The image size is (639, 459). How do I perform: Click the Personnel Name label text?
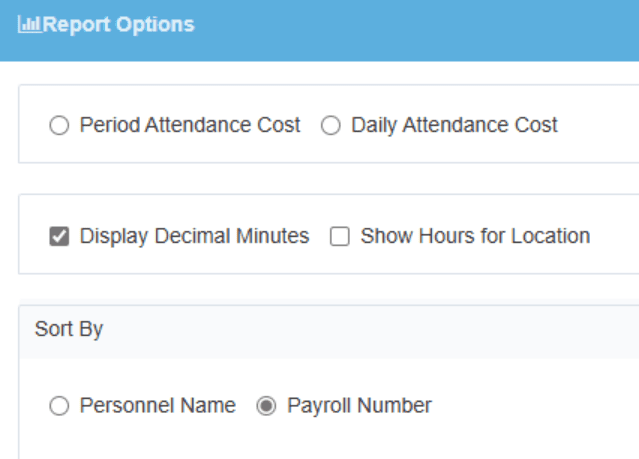[x=158, y=406]
